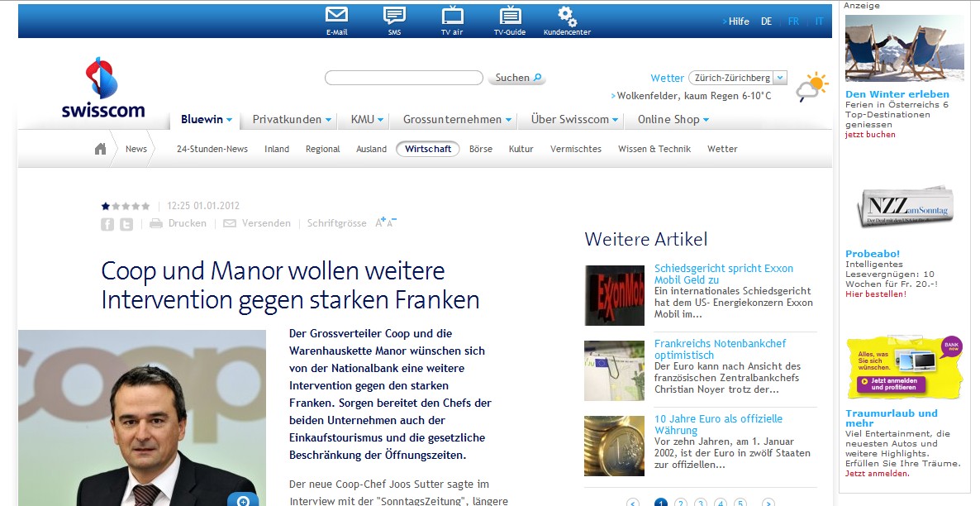Image resolution: width=980 pixels, height=506 pixels.
Task: Go to next page of Weitere Artikel
Action: [768, 502]
